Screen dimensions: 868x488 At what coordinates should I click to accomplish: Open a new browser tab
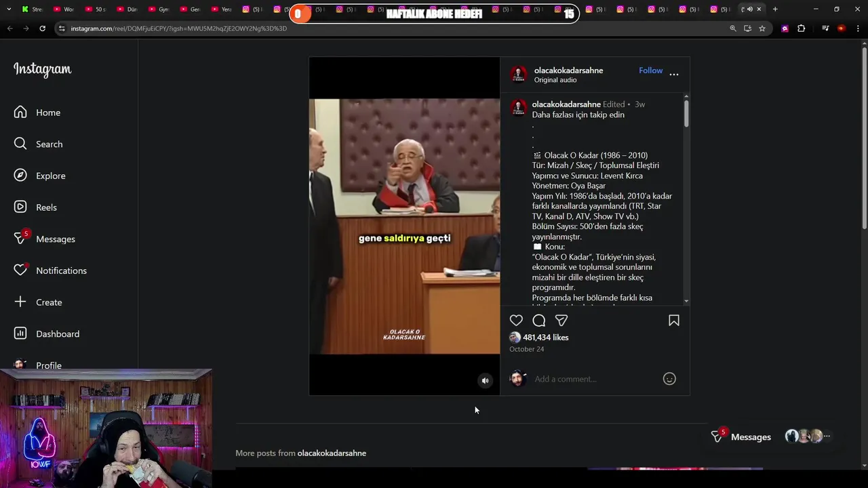pyautogui.click(x=775, y=9)
